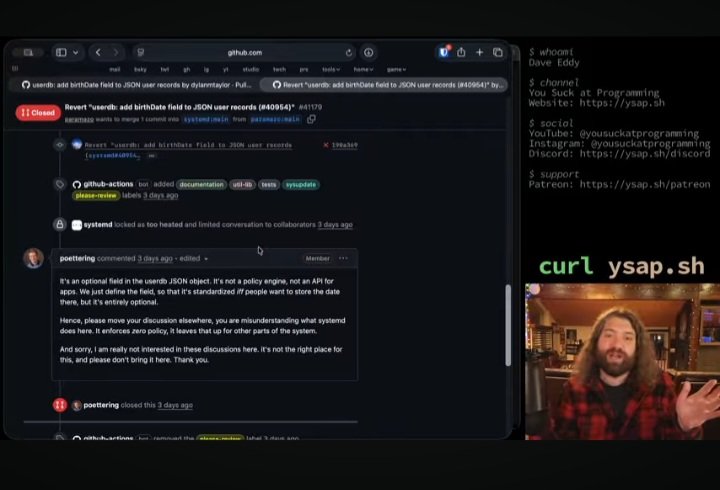Click the lock icon on timeline
Image resolution: width=720 pixels, height=490 pixels.
click(60, 225)
